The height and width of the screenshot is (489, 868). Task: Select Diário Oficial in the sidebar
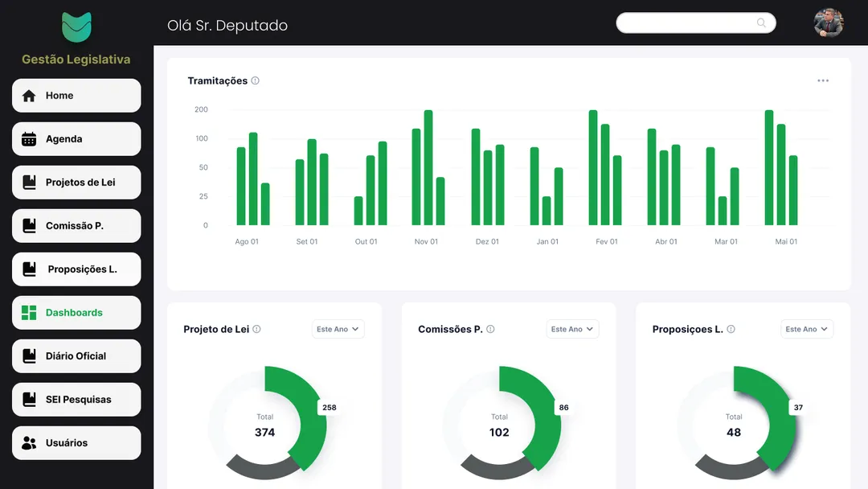(x=76, y=356)
